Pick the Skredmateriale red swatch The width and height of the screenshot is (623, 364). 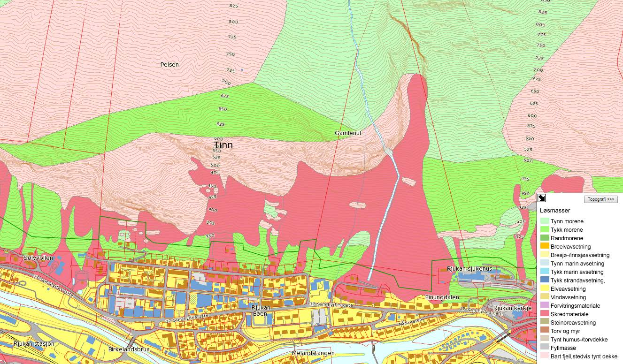[544, 314]
